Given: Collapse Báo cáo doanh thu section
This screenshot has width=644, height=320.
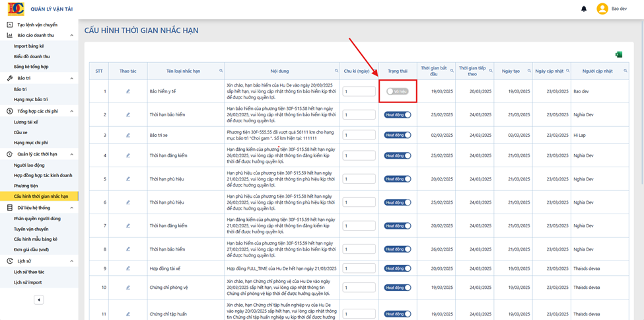Looking at the screenshot, I should click(x=71, y=36).
